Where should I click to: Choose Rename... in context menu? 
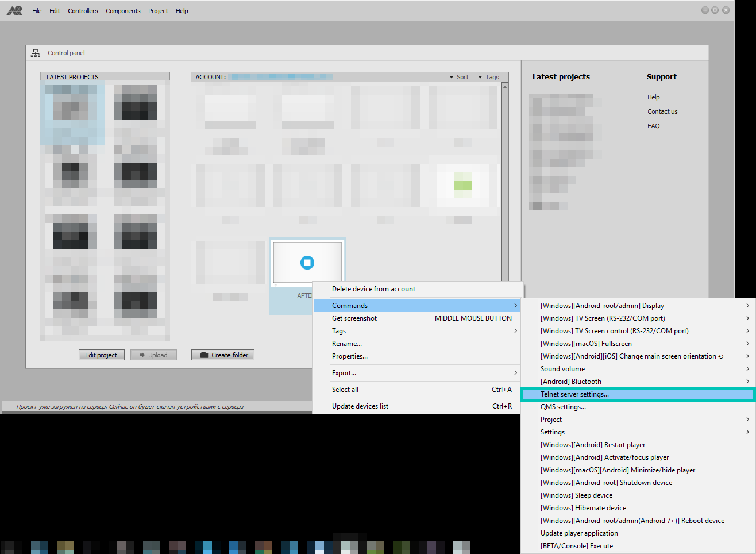click(418, 344)
